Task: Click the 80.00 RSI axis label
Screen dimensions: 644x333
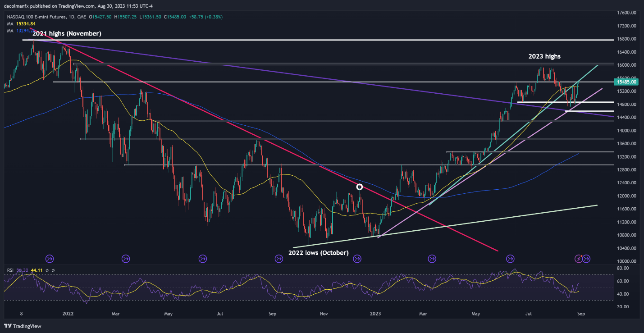Action: (622, 268)
